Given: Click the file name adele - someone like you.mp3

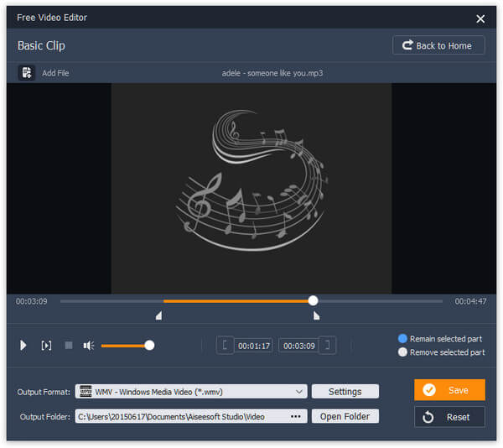Looking at the screenshot, I should click(x=272, y=73).
